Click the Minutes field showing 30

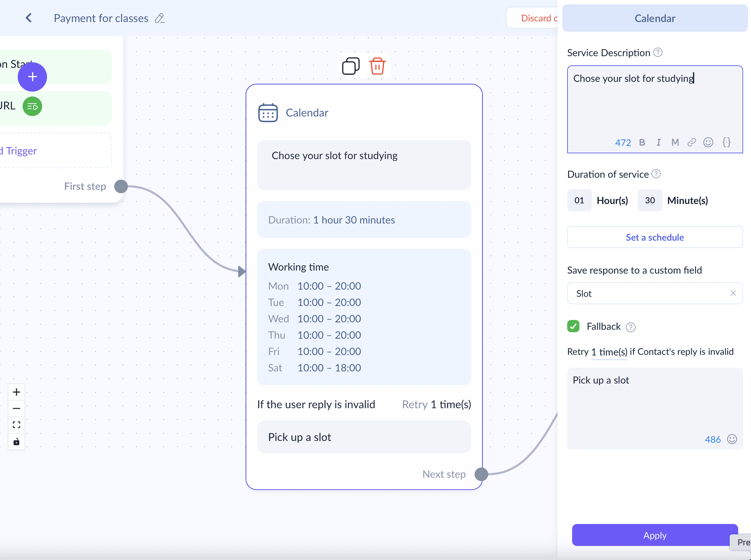point(650,200)
